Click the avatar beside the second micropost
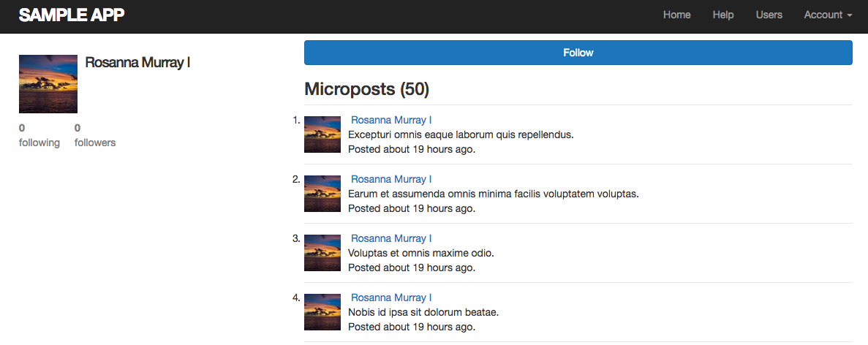Screen dimensions: 868x345 point(322,194)
